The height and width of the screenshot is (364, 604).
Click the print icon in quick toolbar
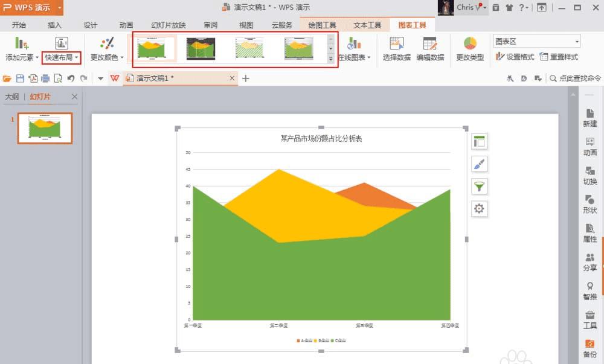45,78
